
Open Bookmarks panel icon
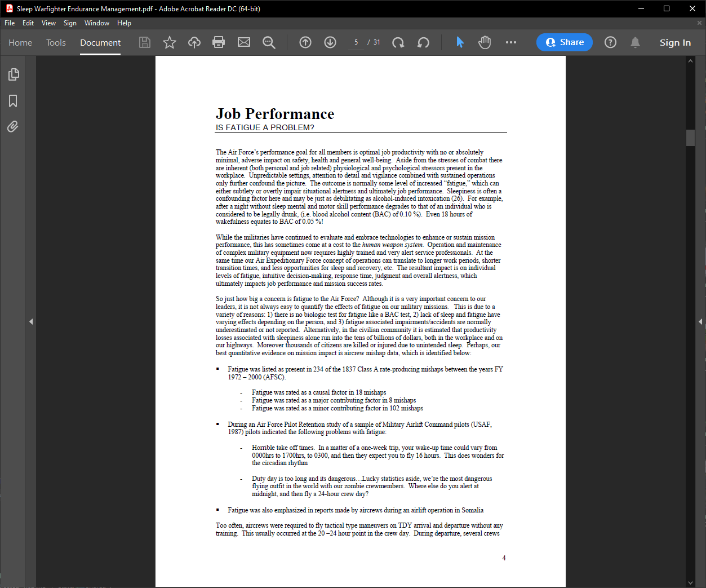coord(13,101)
